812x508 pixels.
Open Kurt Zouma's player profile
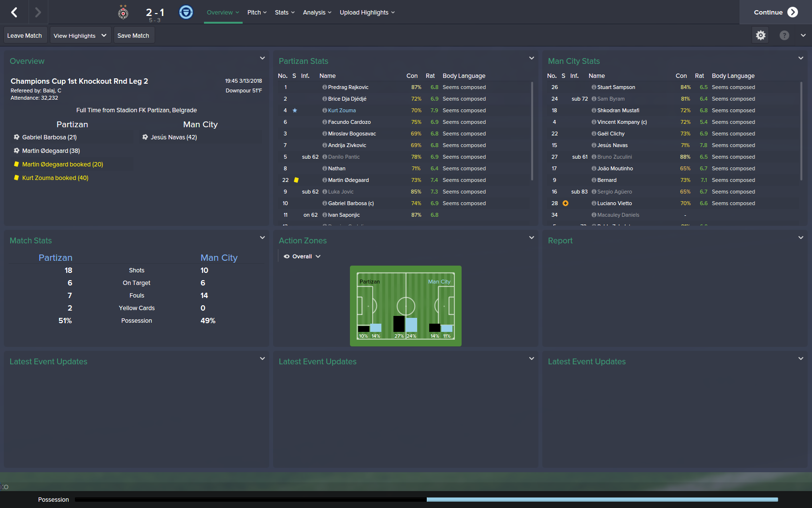point(342,110)
